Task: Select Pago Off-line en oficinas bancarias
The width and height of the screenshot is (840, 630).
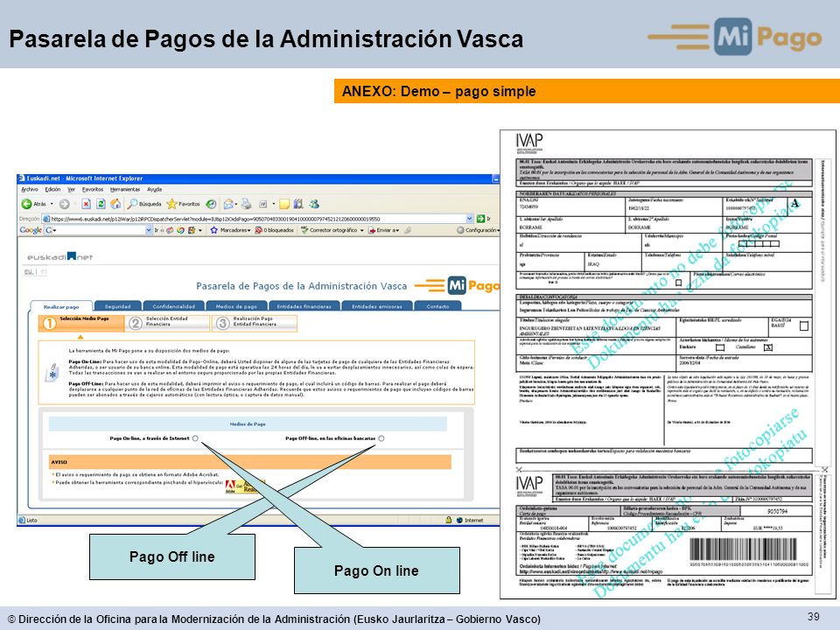Action: [x=381, y=438]
